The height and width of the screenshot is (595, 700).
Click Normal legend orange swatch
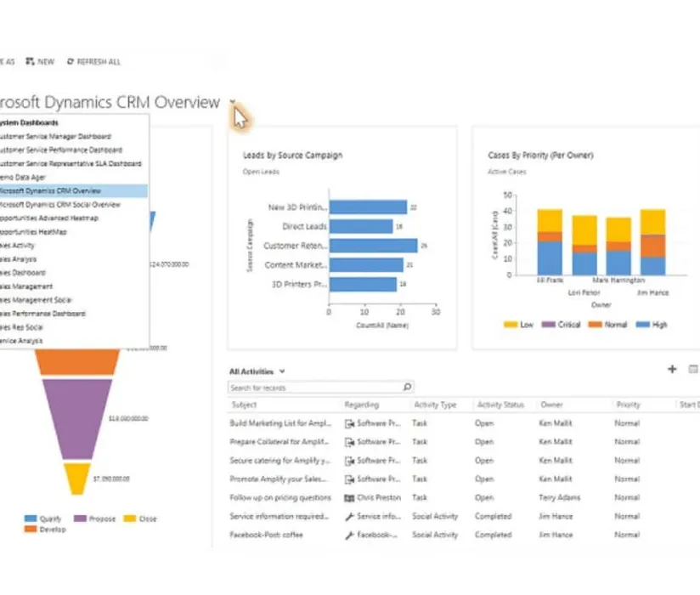596,325
